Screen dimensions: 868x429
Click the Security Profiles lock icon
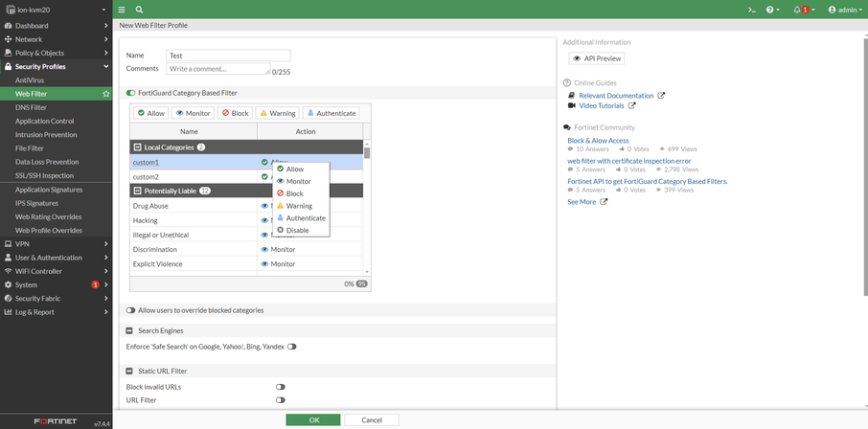click(x=8, y=66)
